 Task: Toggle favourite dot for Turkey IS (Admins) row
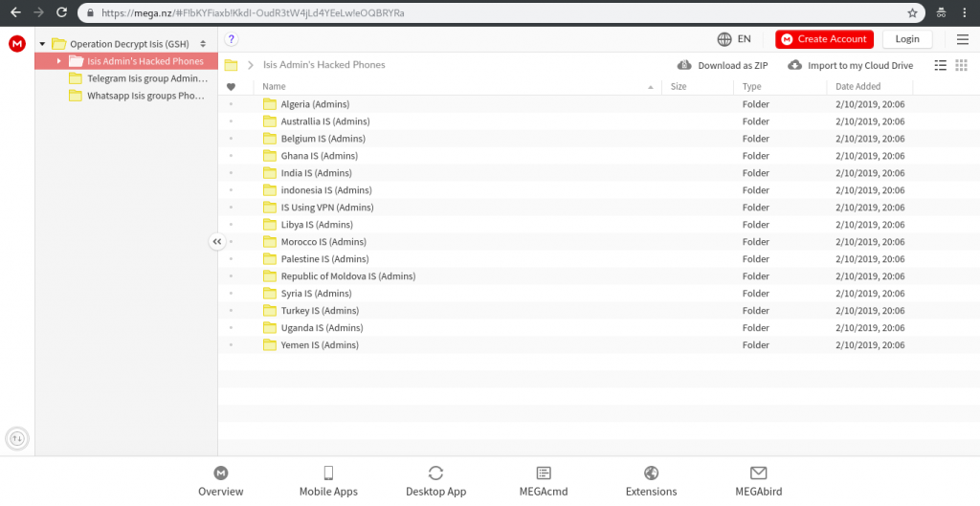pyautogui.click(x=232, y=311)
